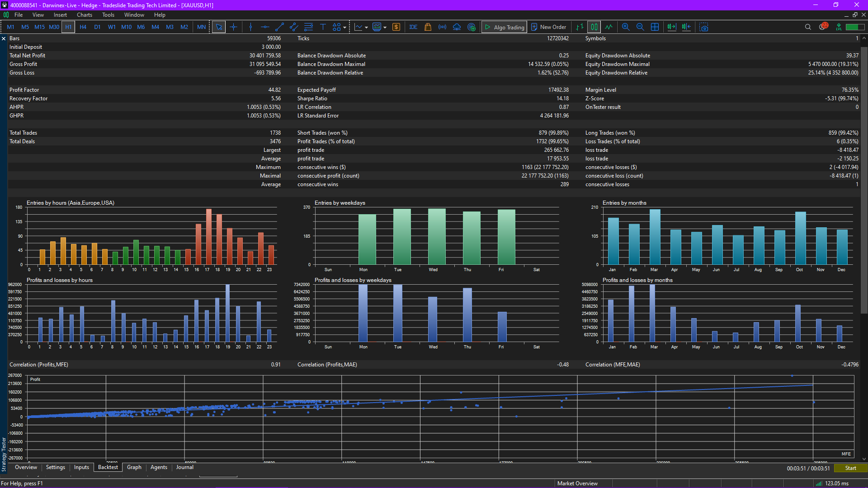The height and width of the screenshot is (488, 868).
Task: Take a chart screenshot with camera icon
Action: 704,27
